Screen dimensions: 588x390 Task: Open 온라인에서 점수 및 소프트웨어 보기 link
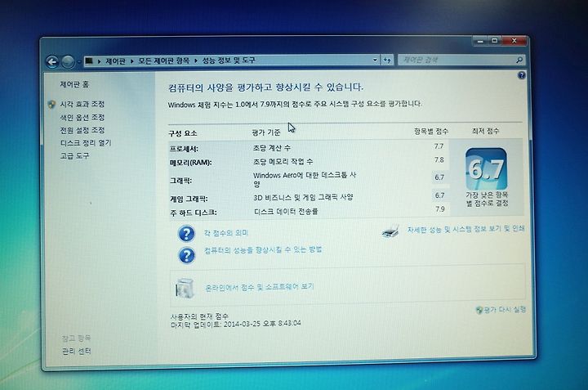259,287
